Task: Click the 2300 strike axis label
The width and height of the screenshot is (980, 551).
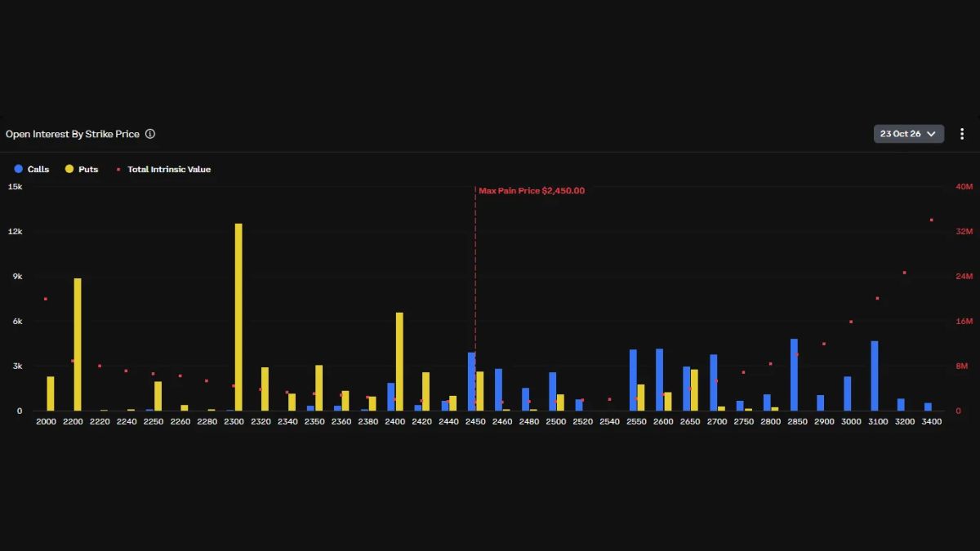Action: (234, 421)
